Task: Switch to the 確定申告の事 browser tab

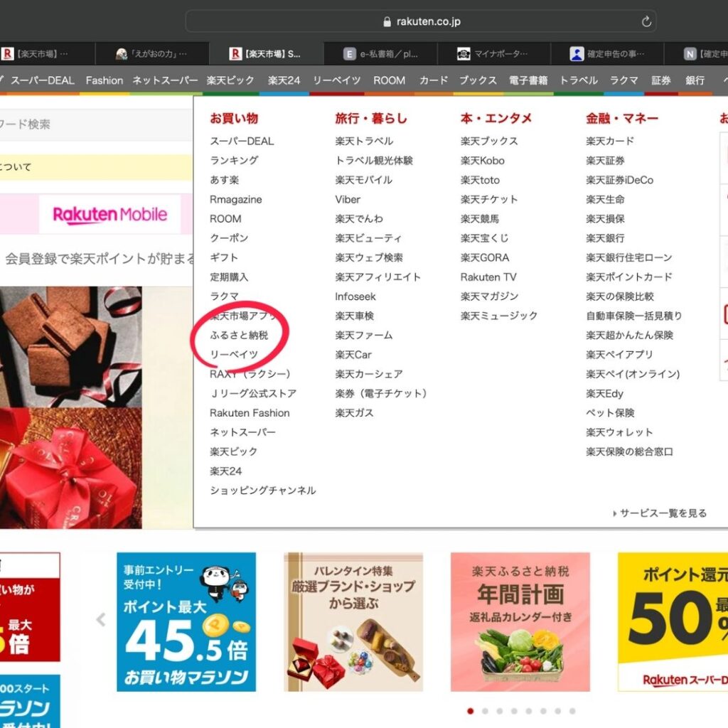Action: click(607, 54)
